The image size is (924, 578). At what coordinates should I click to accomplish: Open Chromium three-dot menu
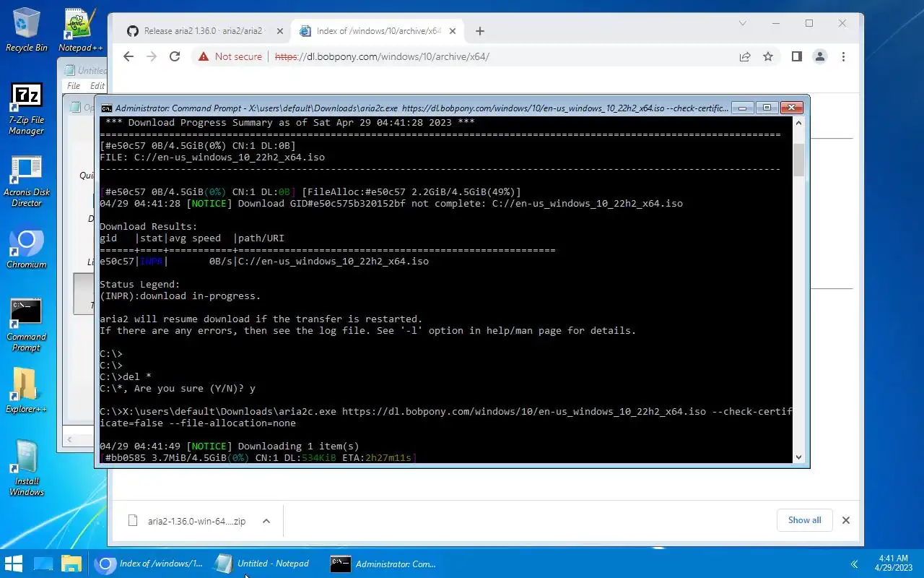pyautogui.click(x=843, y=56)
